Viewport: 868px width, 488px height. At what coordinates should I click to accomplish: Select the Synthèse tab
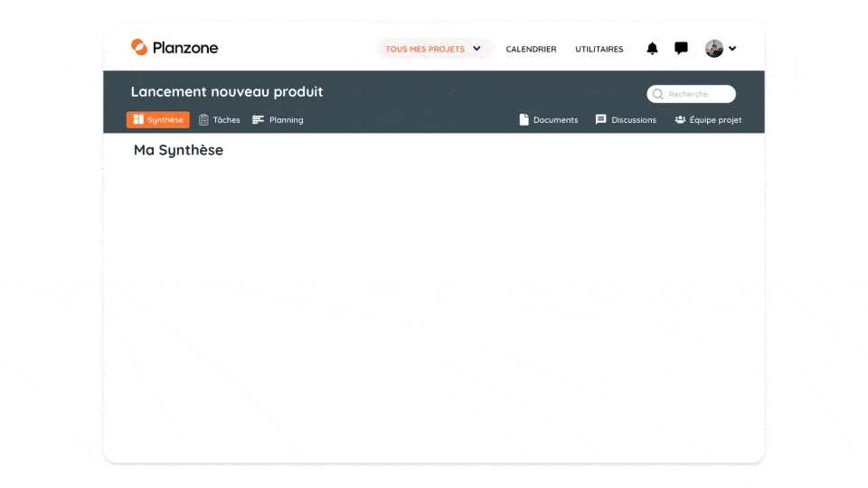(158, 119)
